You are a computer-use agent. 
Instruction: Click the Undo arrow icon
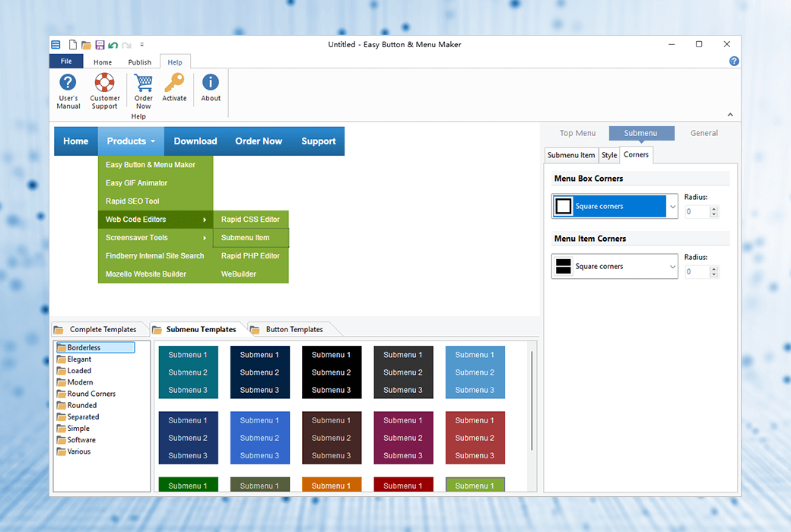point(113,46)
